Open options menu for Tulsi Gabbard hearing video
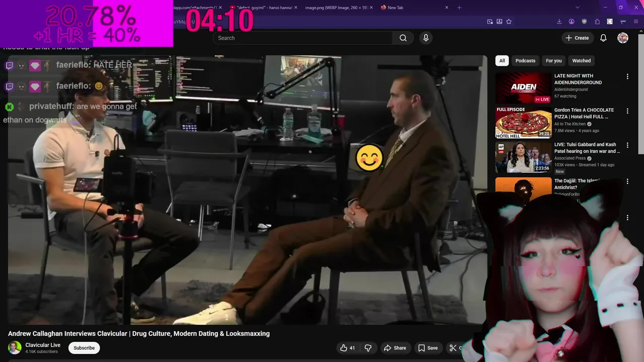The width and height of the screenshot is (644, 362). 627,145
